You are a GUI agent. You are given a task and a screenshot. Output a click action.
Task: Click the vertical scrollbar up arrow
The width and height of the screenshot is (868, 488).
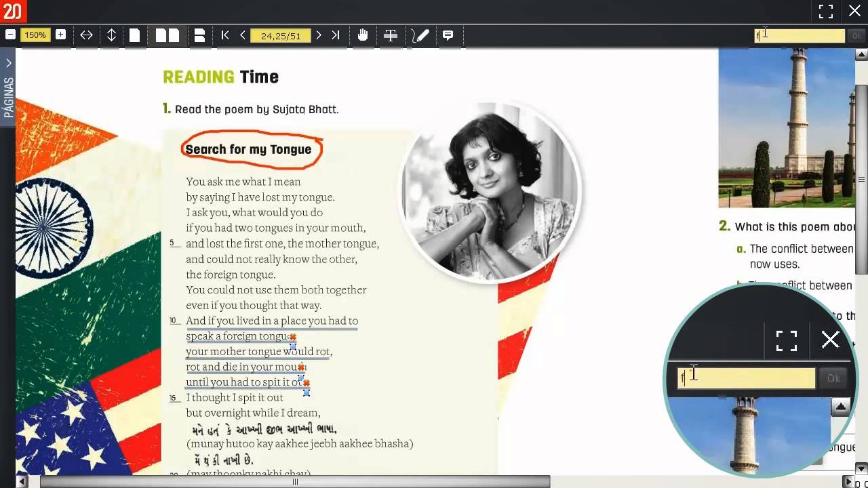861,55
